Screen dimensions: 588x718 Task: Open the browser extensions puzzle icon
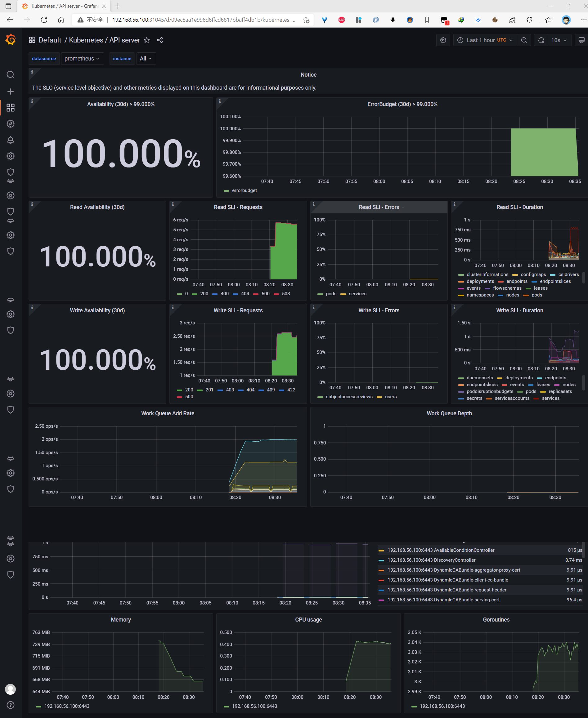529,20
